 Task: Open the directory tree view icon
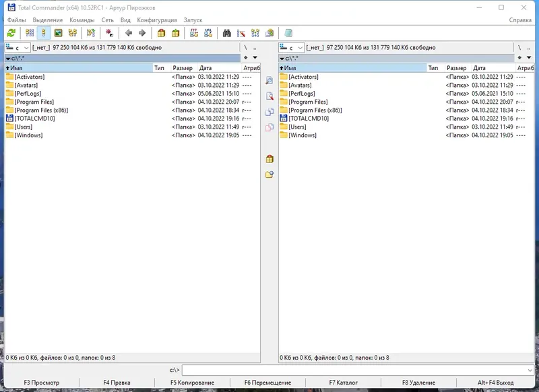pos(73,33)
